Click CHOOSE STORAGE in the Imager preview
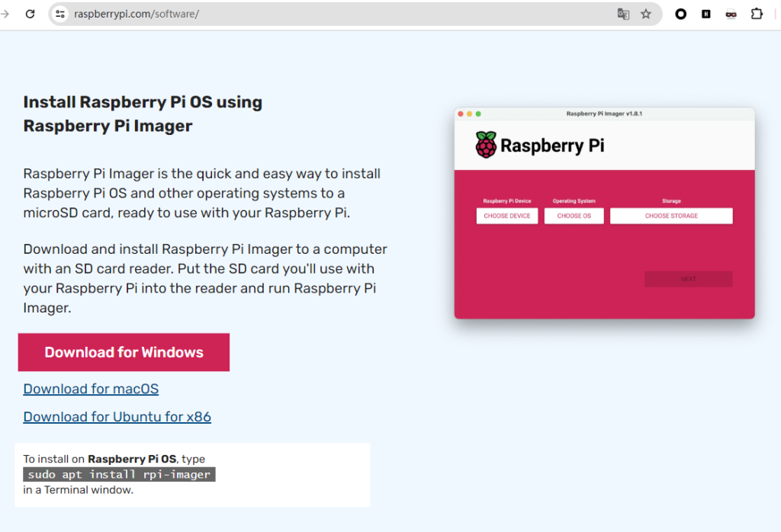781x532 pixels. [x=671, y=216]
